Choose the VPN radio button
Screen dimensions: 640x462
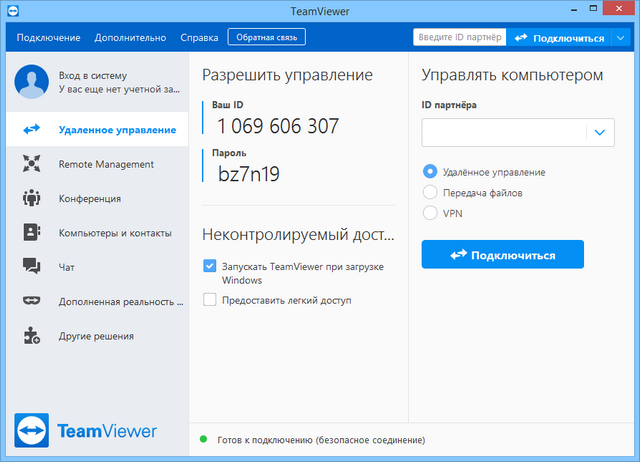(431, 213)
